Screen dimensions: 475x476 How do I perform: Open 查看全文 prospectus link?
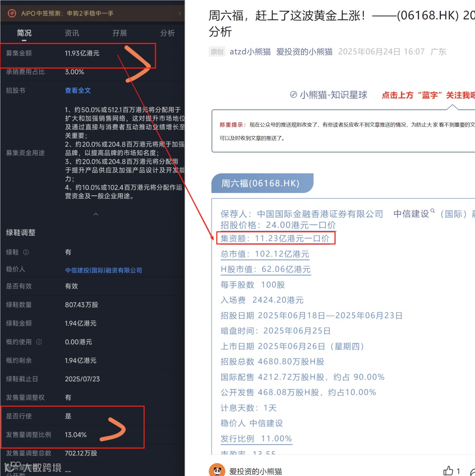point(78,91)
